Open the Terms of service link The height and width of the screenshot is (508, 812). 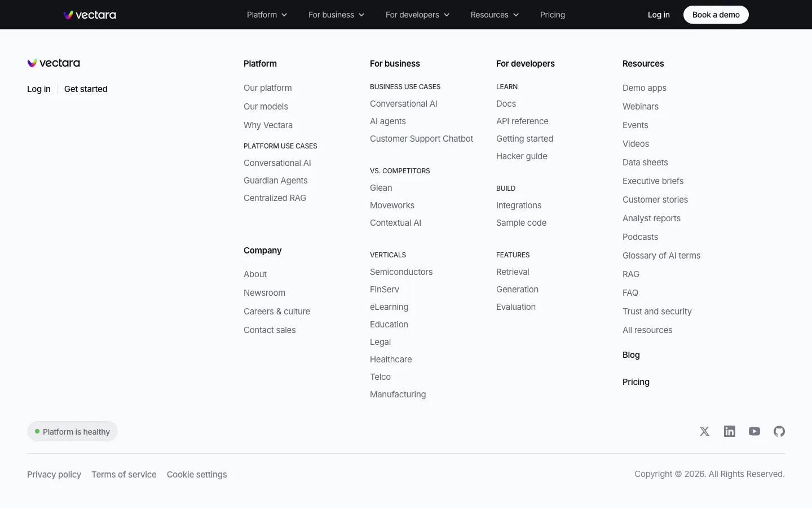point(124,475)
